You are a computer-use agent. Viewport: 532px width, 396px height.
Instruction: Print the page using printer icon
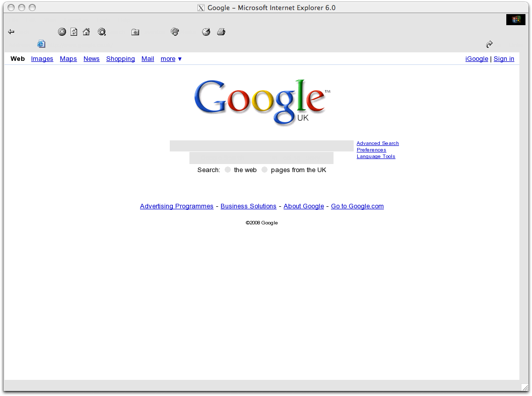pyautogui.click(x=221, y=32)
